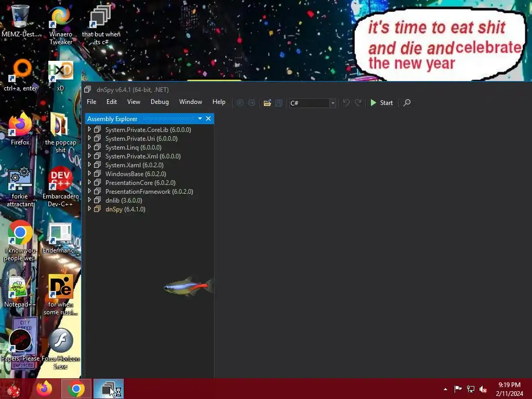Click the Save All disk icon
Viewport: 532px width, 399px height.
point(278,102)
